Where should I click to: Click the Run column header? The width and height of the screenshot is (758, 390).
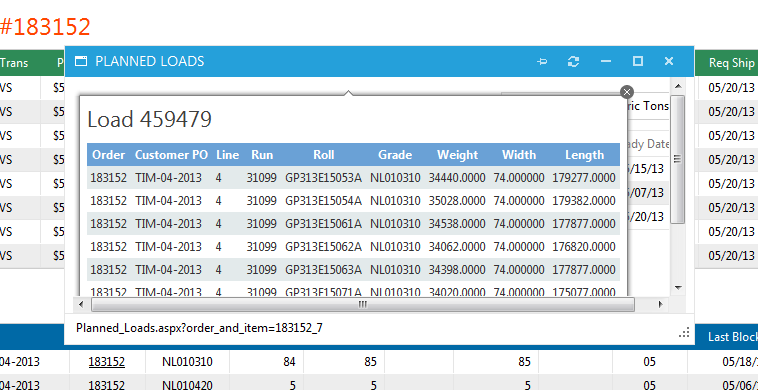click(x=262, y=155)
